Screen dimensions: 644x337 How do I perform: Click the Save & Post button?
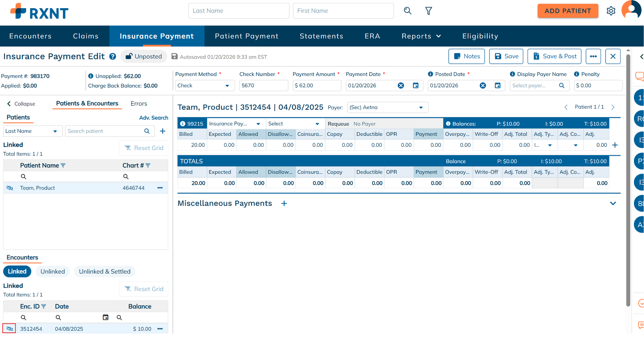coord(554,57)
